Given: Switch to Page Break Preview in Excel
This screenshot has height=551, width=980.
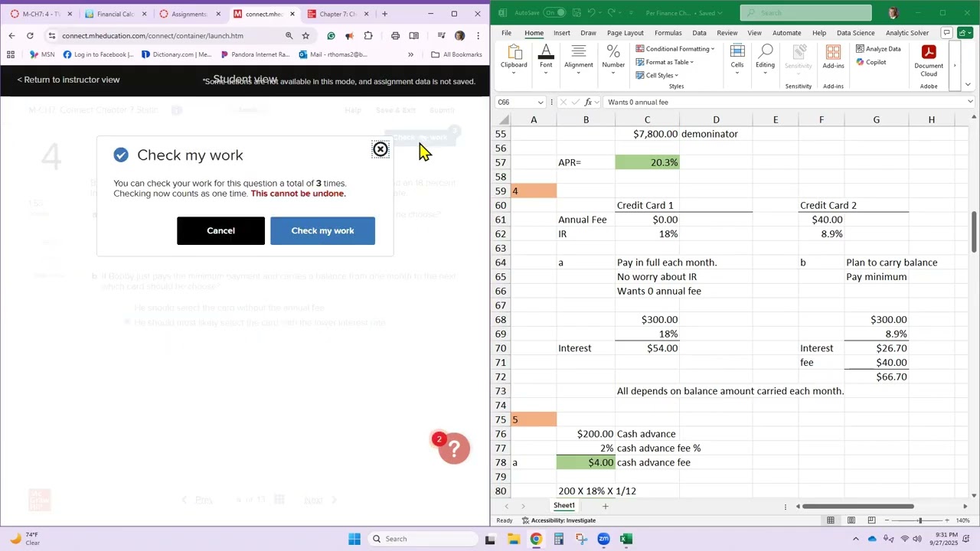Looking at the screenshot, I should pyautogui.click(x=870, y=520).
